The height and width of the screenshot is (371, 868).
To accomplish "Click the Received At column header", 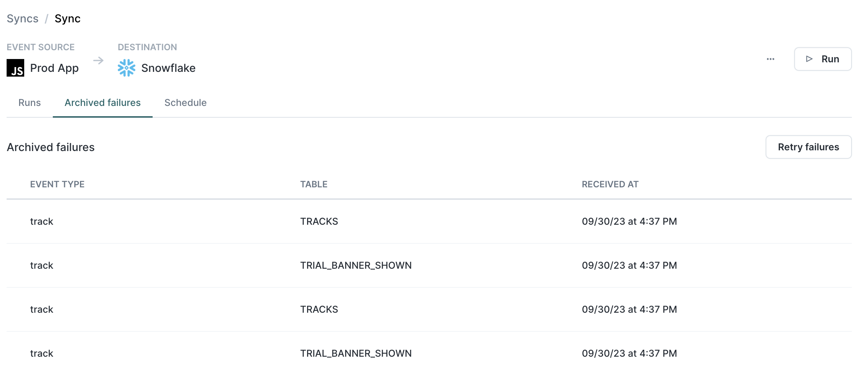I will 610,184.
